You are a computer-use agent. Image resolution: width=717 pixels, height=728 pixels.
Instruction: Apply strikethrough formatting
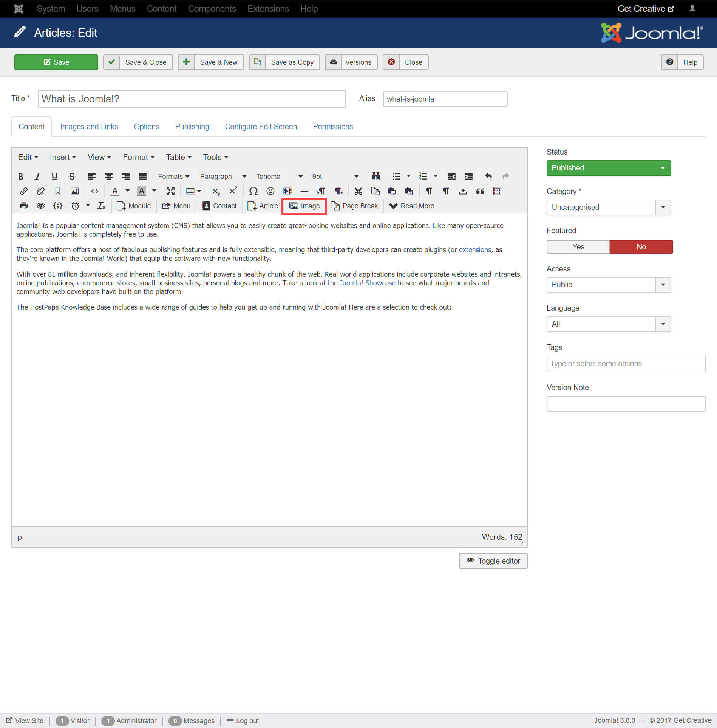click(72, 177)
